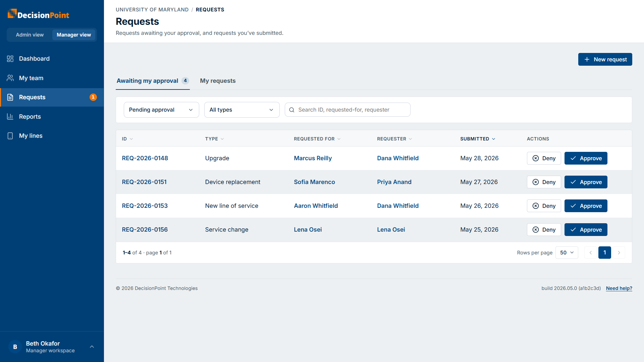The width and height of the screenshot is (644, 362).
Task: Switch to Manager view
Action: (74, 35)
